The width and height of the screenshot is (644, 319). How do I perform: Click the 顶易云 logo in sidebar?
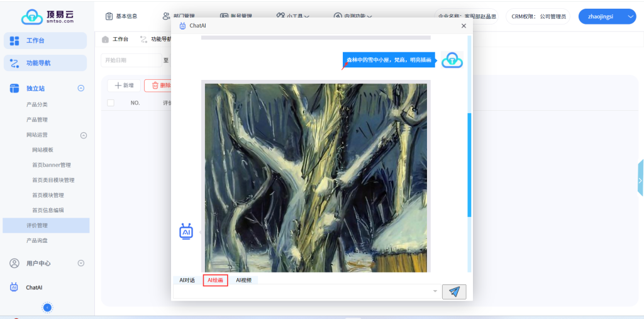click(x=47, y=16)
